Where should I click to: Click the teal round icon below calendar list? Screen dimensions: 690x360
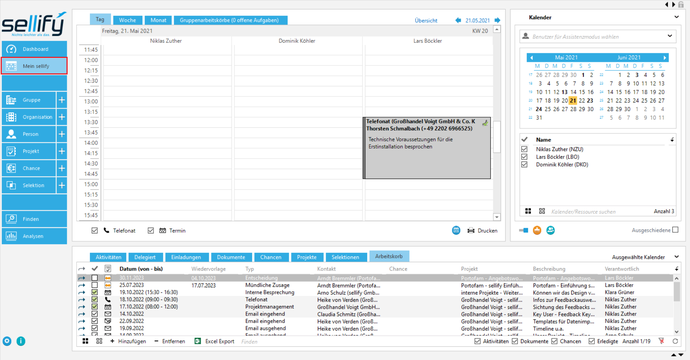point(551,230)
